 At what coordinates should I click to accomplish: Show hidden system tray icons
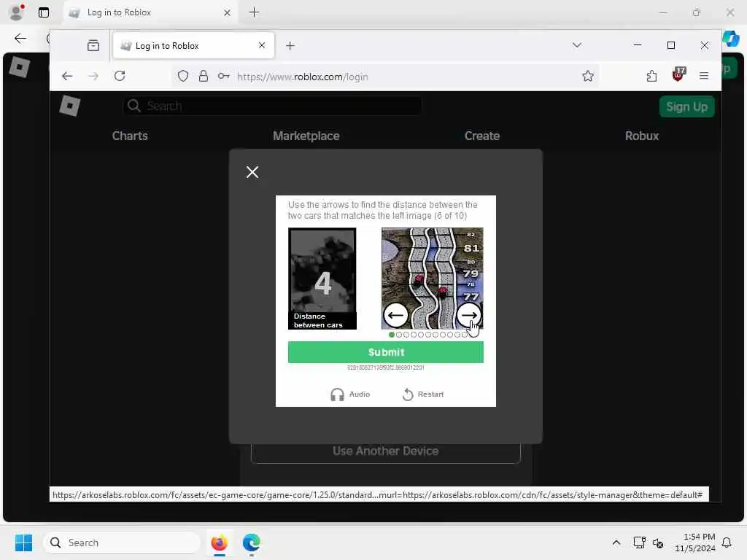point(616,542)
